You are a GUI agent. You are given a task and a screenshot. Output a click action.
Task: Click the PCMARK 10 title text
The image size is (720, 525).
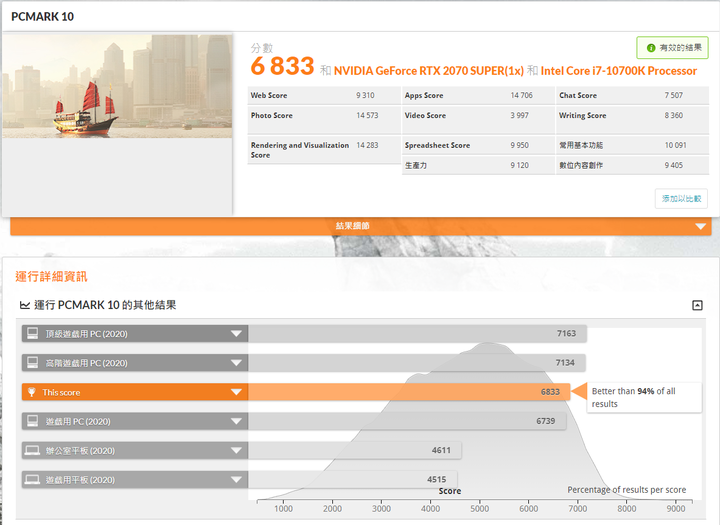pyautogui.click(x=42, y=17)
